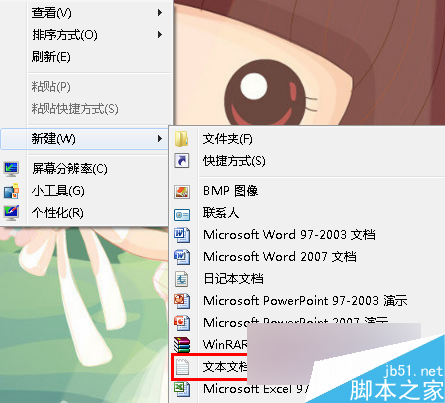Screen dimensions: 445x403
Task: Click the PowerPoint 2007 presentation icon
Action: coord(182,323)
